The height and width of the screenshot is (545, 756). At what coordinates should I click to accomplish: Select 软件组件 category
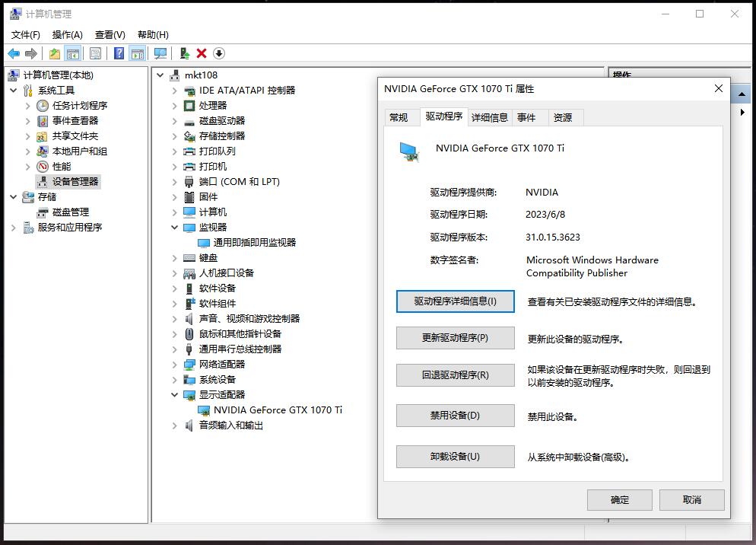pyautogui.click(x=217, y=304)
